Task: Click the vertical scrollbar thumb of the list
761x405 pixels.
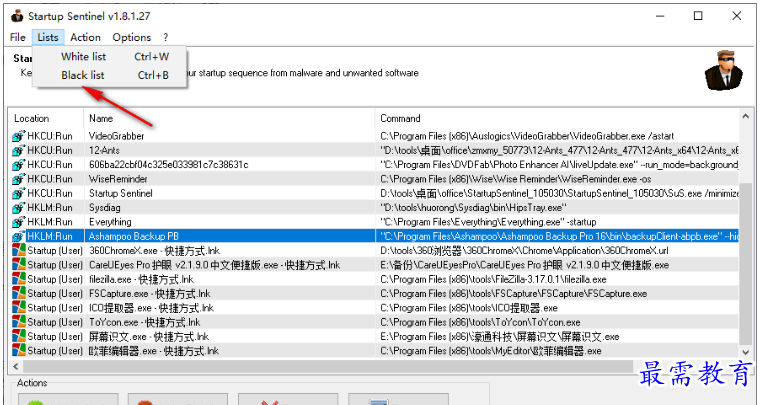Action: coord(745,263)
